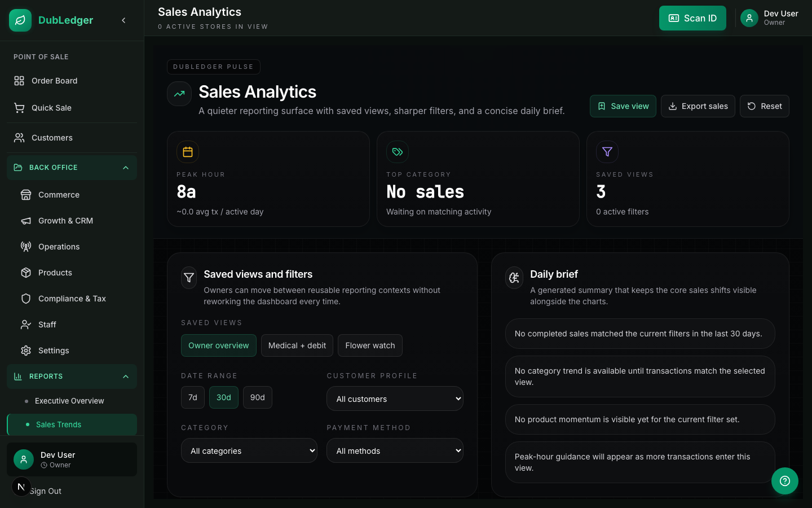Set date range to 90d
Viewport: 812px width, 508px height.
(x=258, y=397)
